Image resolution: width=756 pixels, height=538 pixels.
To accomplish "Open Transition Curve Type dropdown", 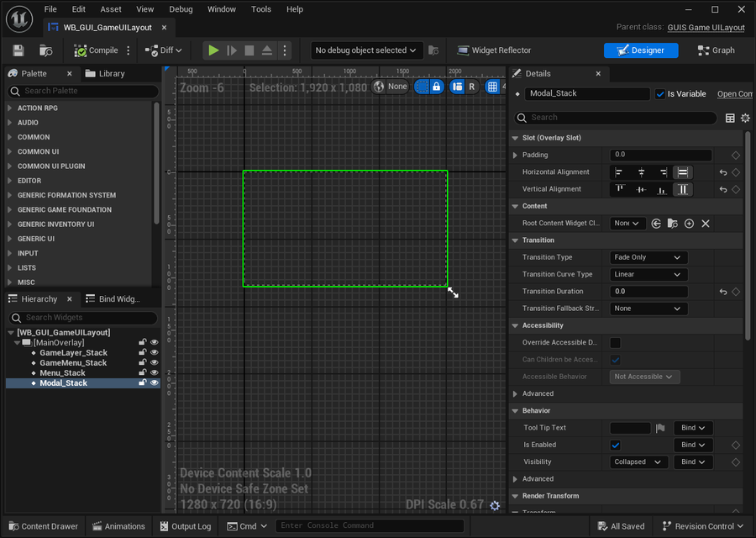I will click(648, 274).
